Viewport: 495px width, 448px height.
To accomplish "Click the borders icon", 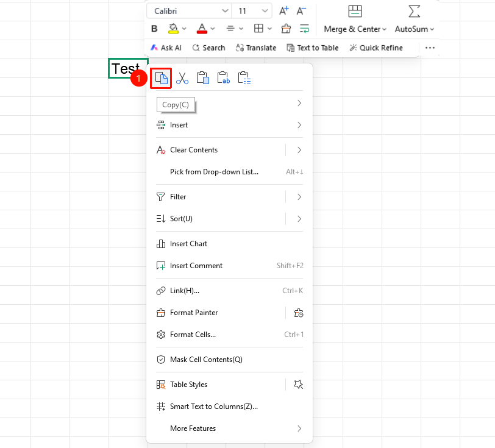I will (x=258, y=29).
